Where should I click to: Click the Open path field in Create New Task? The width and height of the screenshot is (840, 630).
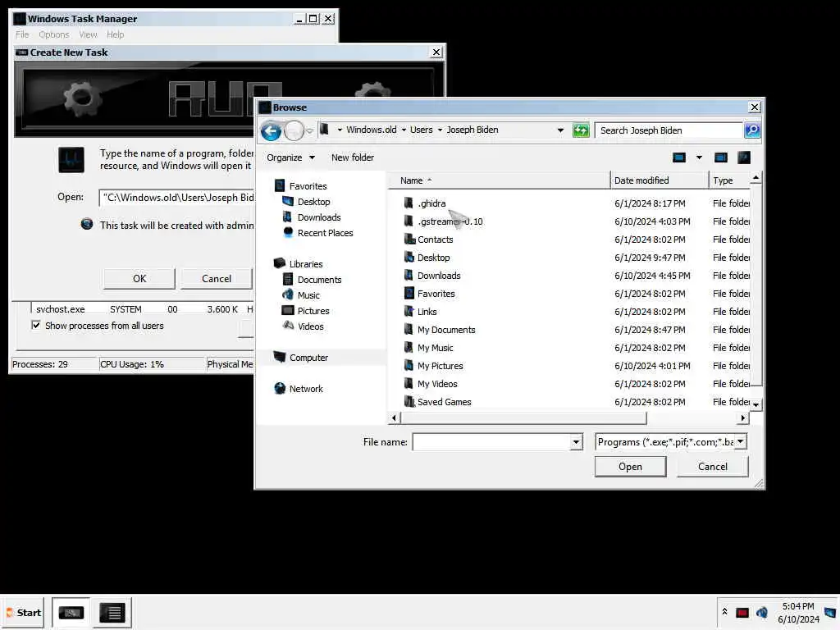click(177, 198)
